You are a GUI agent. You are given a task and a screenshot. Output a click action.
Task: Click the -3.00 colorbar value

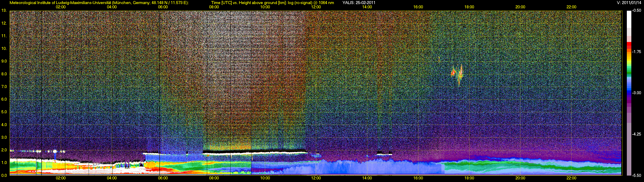[x=637, y=93]
